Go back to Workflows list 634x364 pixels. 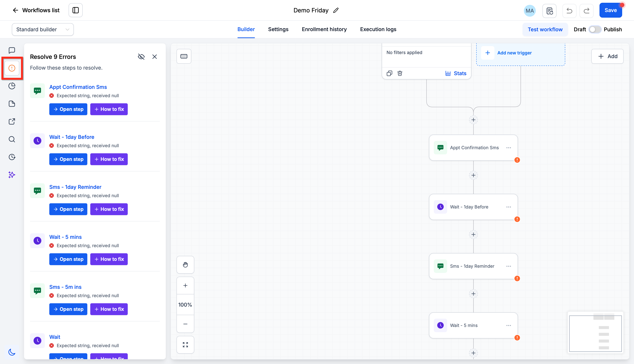[36, 10]
